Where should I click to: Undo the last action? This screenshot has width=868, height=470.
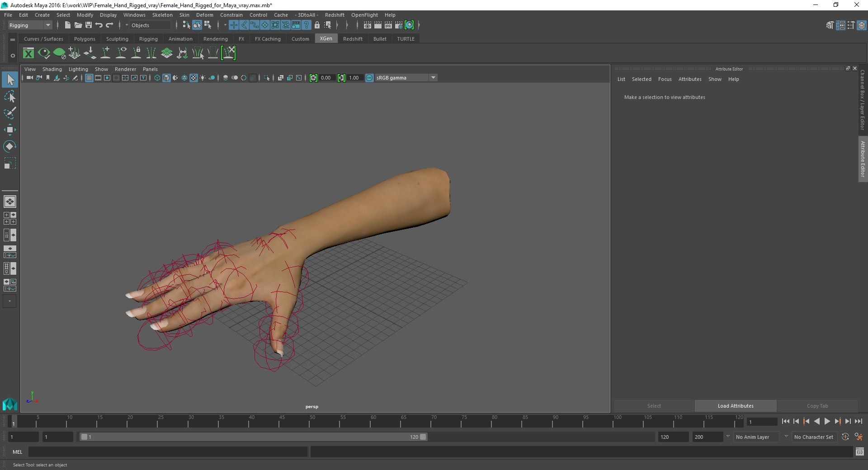[x=99, y=25]
